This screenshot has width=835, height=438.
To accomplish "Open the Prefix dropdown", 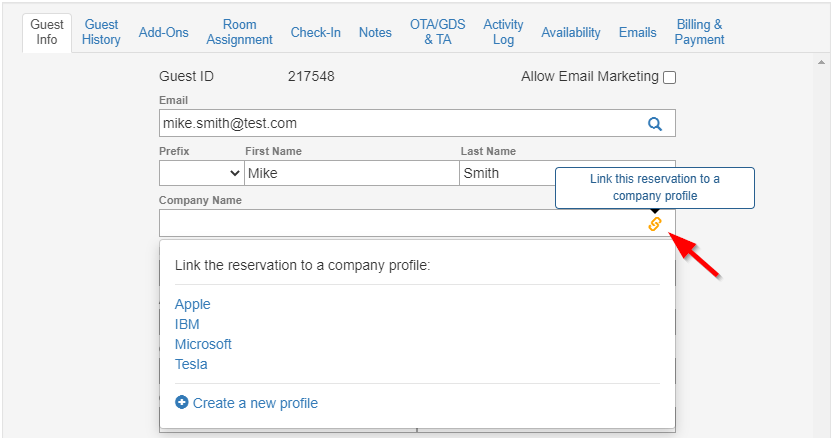I will 200,173.
